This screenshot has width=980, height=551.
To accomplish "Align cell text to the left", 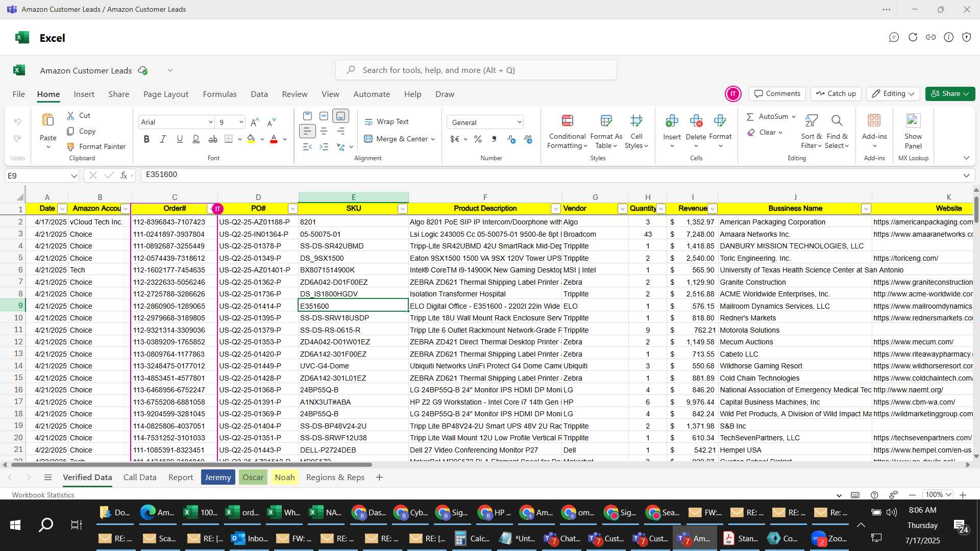I will [307, 131].
